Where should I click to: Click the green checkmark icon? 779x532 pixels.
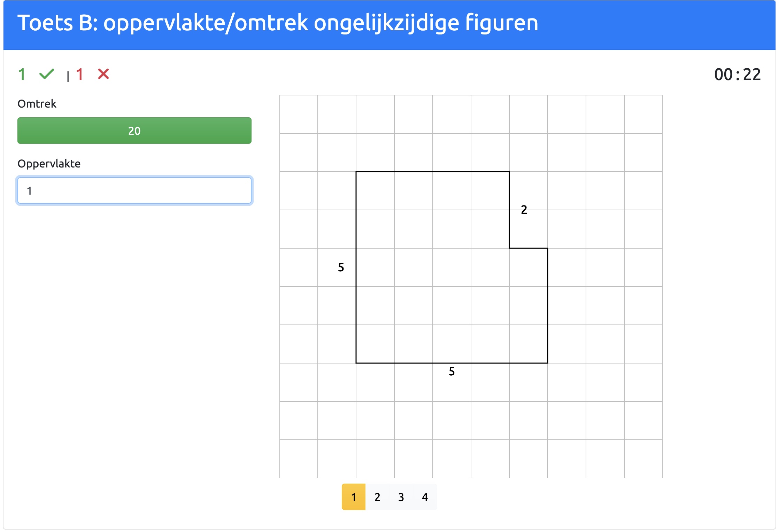tap(46, 74)
